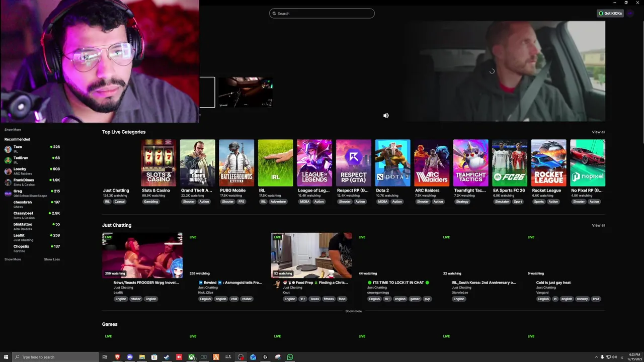Open the red app icon beside Steam
The width and height of the screenshot is (644, 362).
pyautogui.click(x=179, y=357)
